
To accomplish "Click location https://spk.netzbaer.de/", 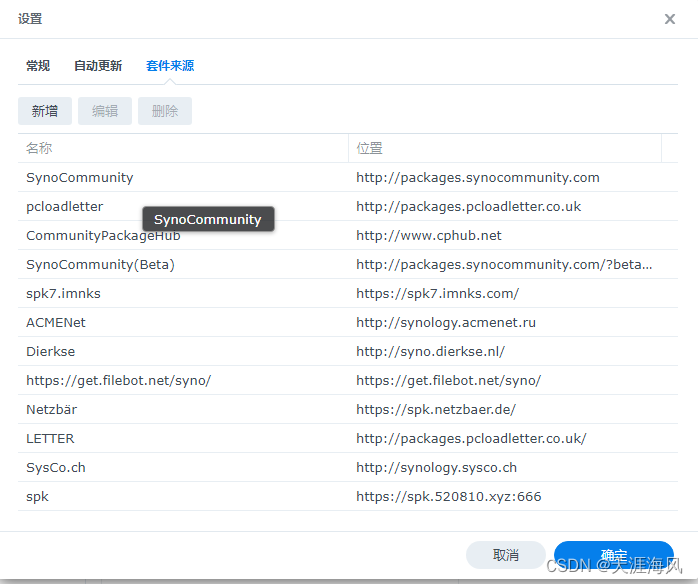I will (x=436, y=410).
